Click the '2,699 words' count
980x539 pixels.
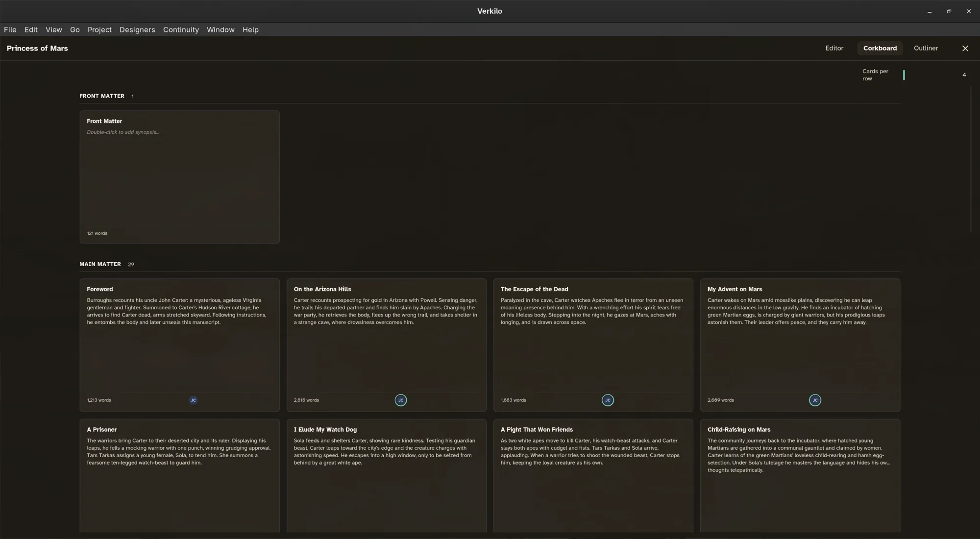720,400
